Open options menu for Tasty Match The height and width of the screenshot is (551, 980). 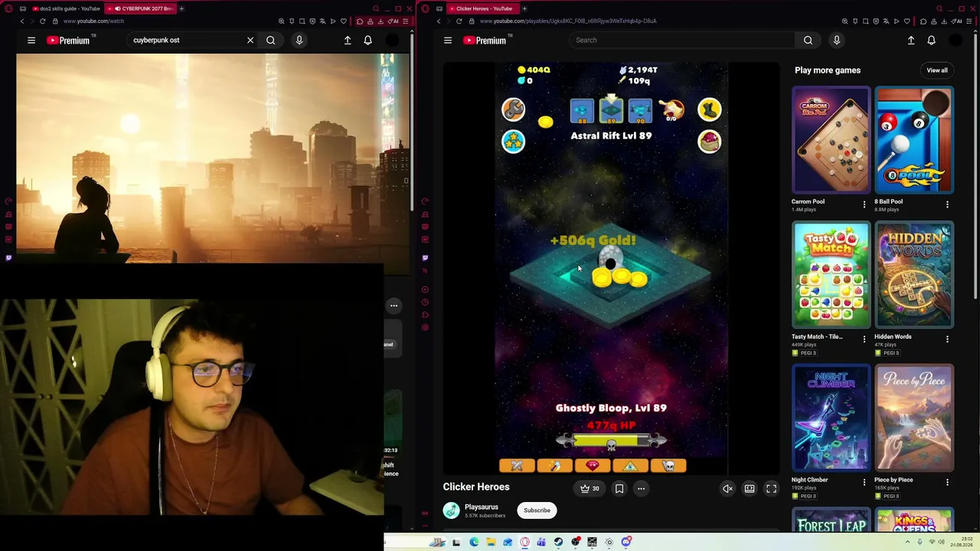(x=864, y=339)
